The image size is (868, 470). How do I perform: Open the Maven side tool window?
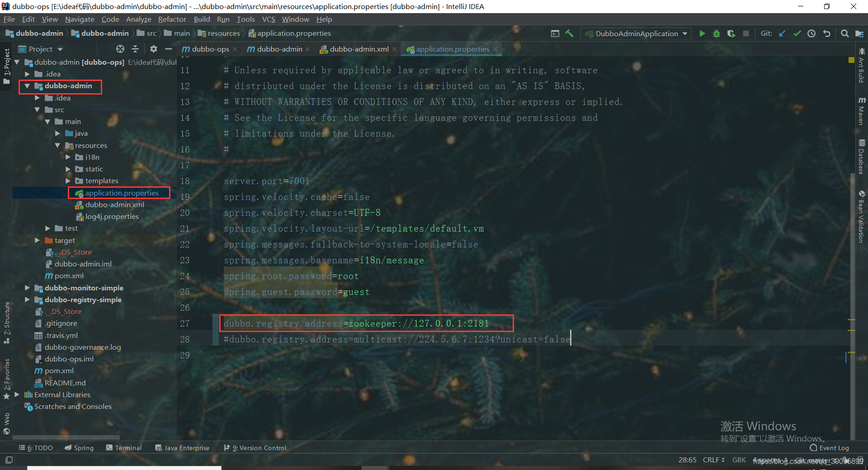pos(862,111)
